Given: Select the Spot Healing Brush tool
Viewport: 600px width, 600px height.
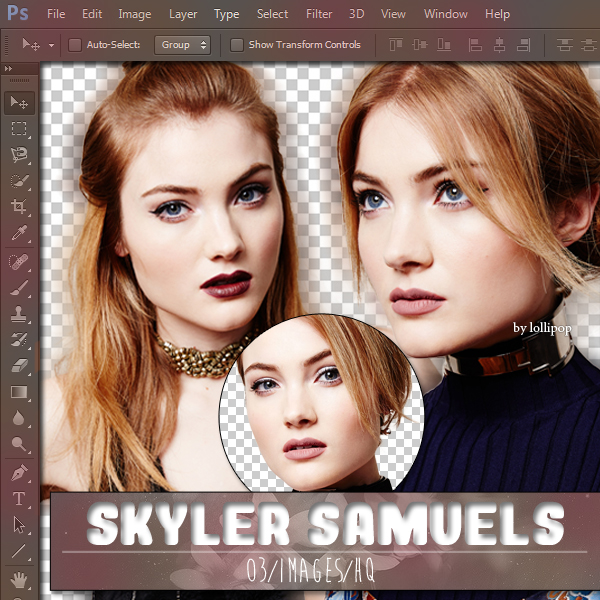Looking at the screenshot, I should [19, 262].
